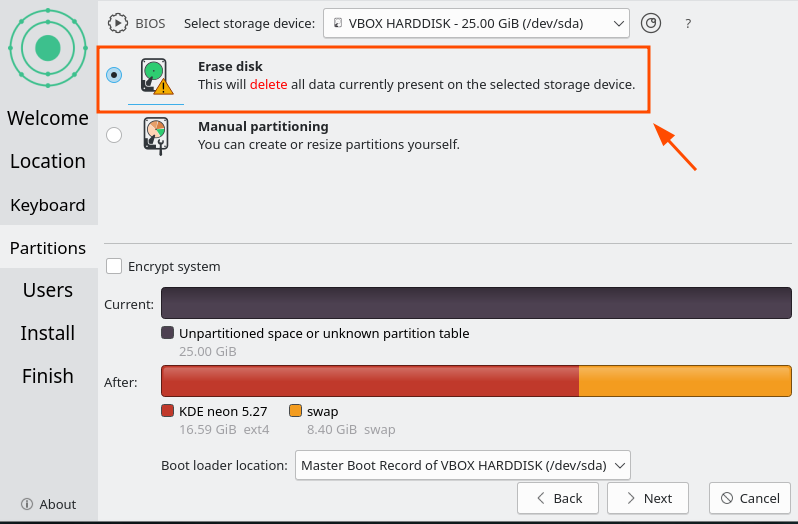Viewport: 798px width, 524px height.
Task: Cancel the installation
Action: 750,498
